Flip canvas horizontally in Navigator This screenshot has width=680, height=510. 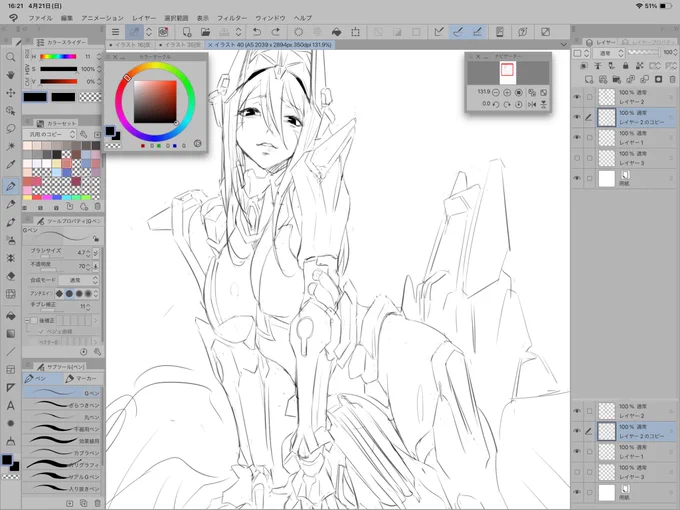pos(532,105)
